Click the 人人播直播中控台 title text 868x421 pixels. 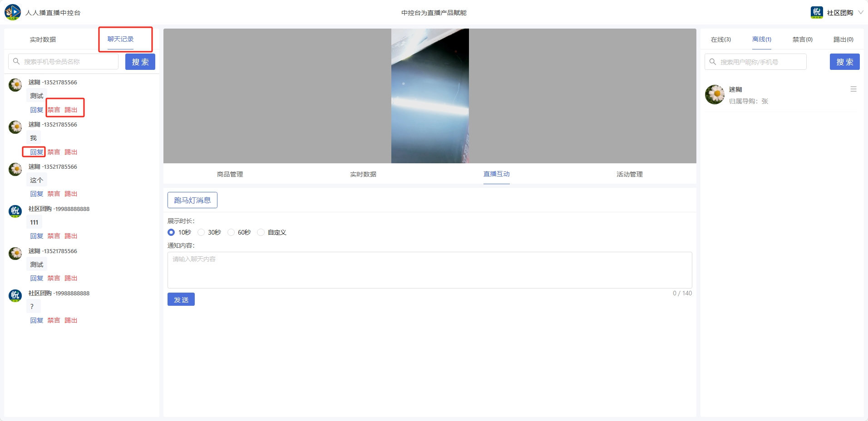point(53,13)
